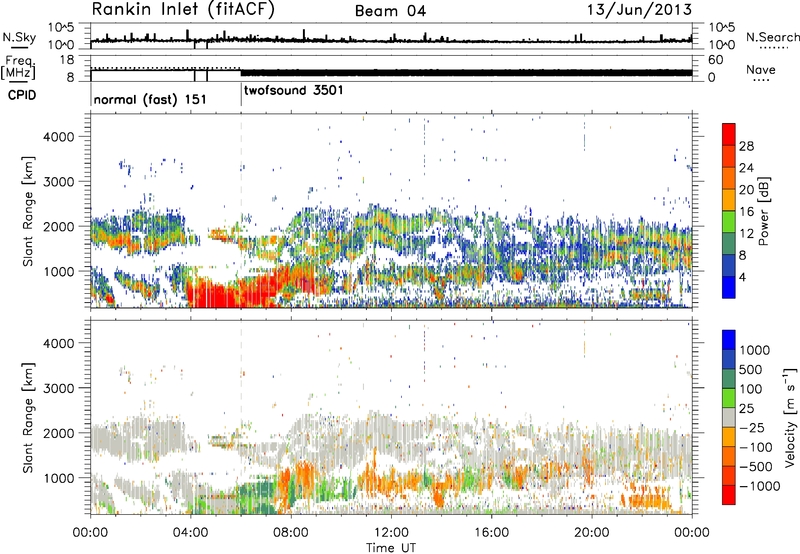Click the 1000 tick on velocity panel axis
The height and width of the screenshot is (554, 800).
pos(59,478)
